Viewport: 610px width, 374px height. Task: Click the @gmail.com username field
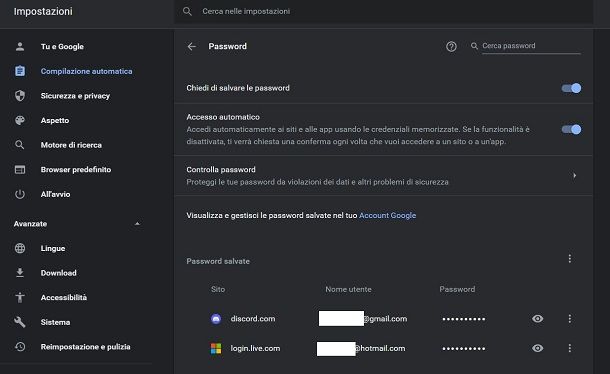click(x=363, y=319)
